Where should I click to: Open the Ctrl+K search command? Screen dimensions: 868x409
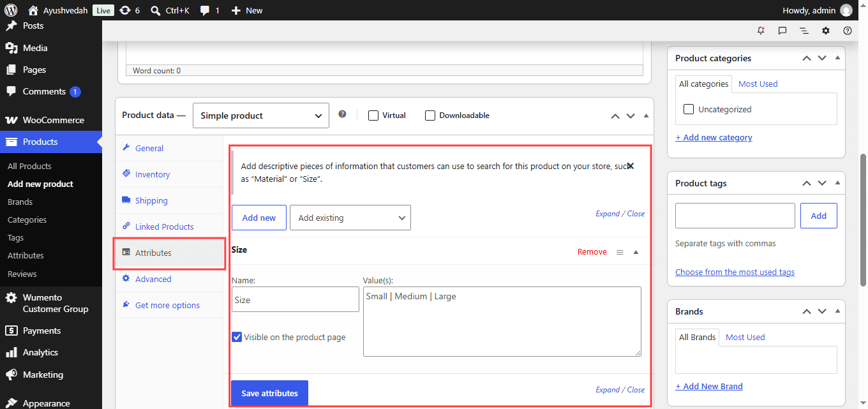(x=170, y=10)
